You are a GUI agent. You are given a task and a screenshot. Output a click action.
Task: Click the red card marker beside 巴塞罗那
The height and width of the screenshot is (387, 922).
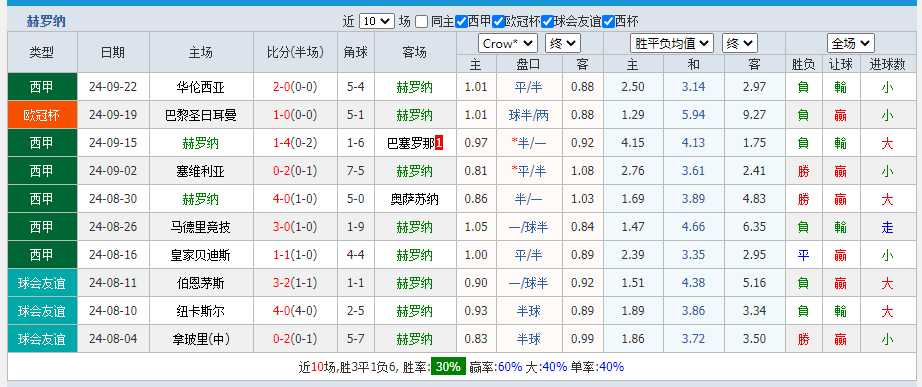[439, 143]
